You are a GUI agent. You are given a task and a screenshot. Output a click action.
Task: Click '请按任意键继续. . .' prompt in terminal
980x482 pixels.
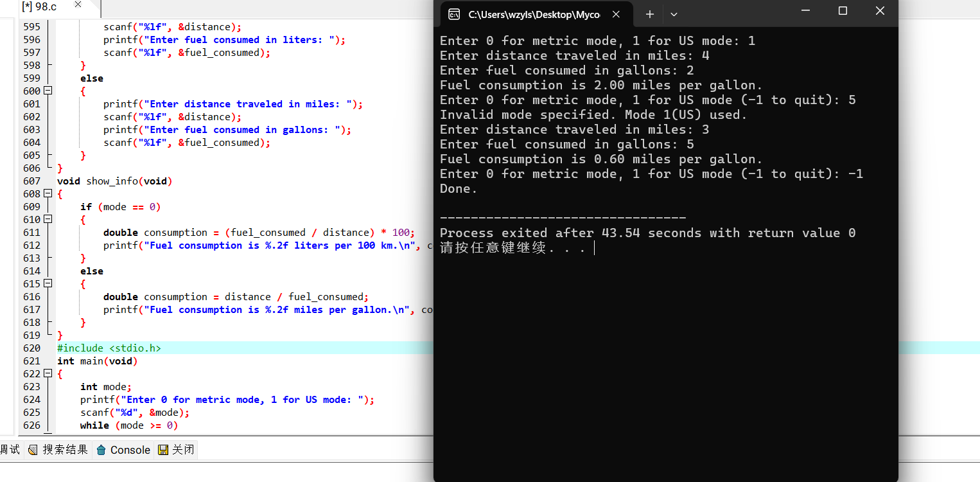click(x=513, y=248)
